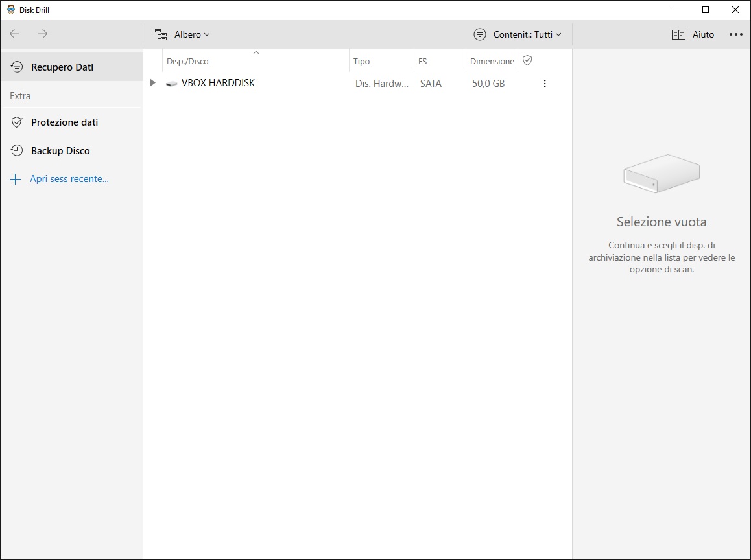This screenshot has height=560, width=751.
Task: Open Protezione dati section
Action: pyautogui.click(x=72, y=122)
